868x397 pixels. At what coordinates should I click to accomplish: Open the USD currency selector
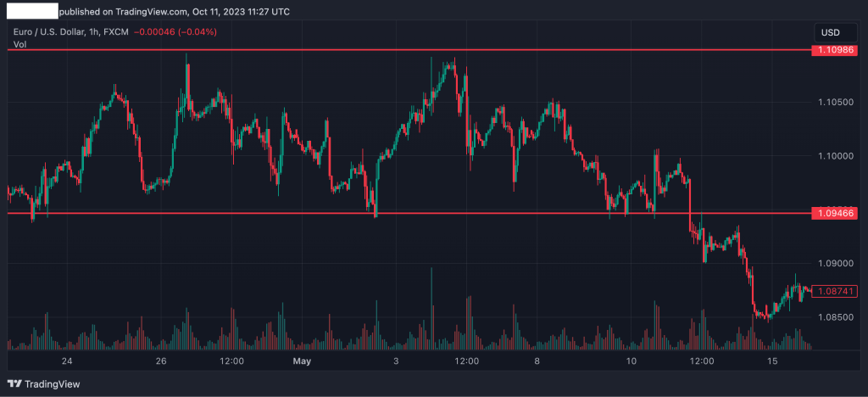(830, 32)
